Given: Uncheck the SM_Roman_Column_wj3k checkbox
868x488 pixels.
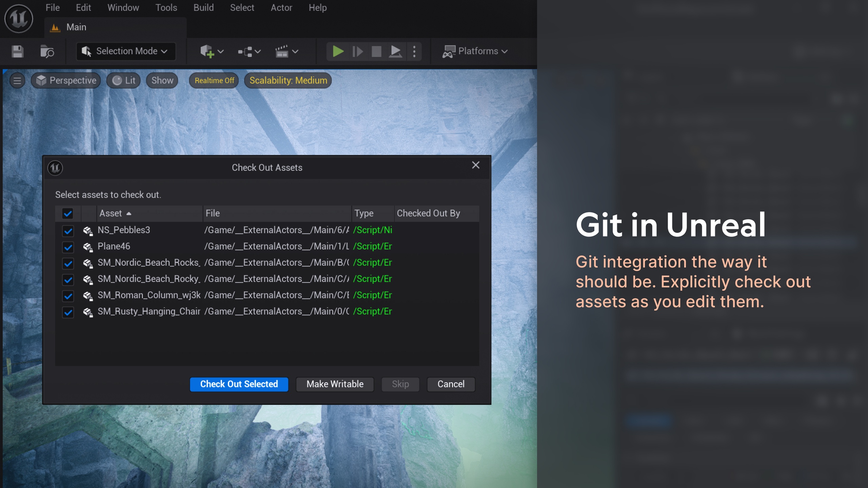Looking at the screenshot, I should 68,296.
